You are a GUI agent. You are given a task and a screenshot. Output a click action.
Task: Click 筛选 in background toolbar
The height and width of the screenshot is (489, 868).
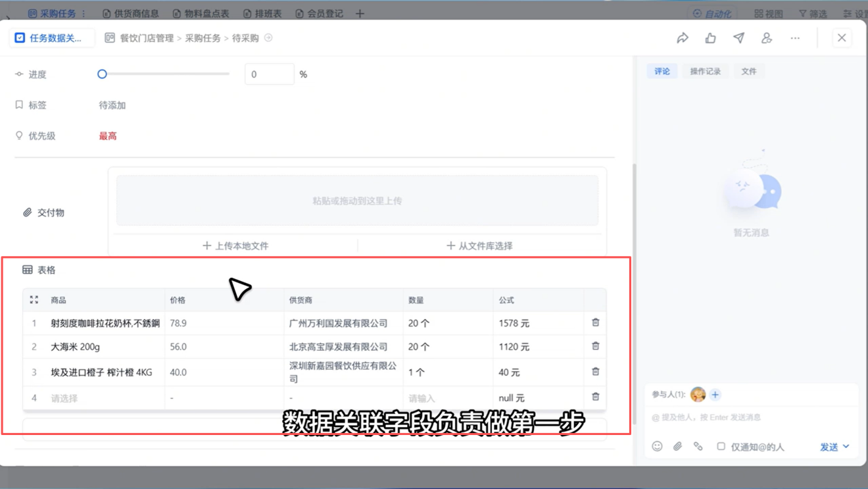pos(813,14)
